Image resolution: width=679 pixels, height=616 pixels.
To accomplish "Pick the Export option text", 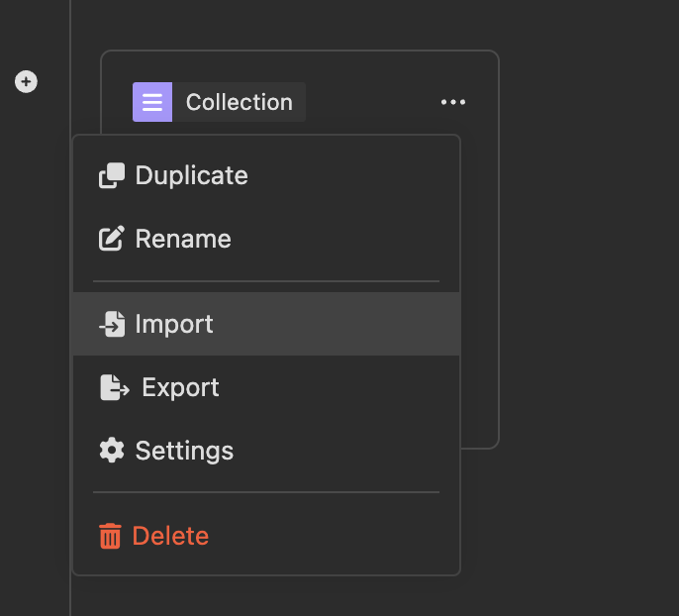I will click(x=180, y=387).
